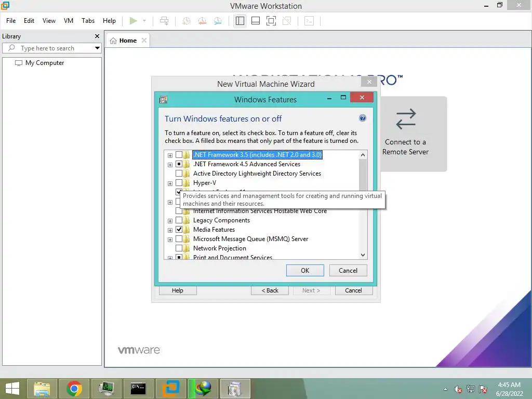Enable Legacy Components checkbox
532x399 pixels.
pyautogui.click(x=179, y=220)
